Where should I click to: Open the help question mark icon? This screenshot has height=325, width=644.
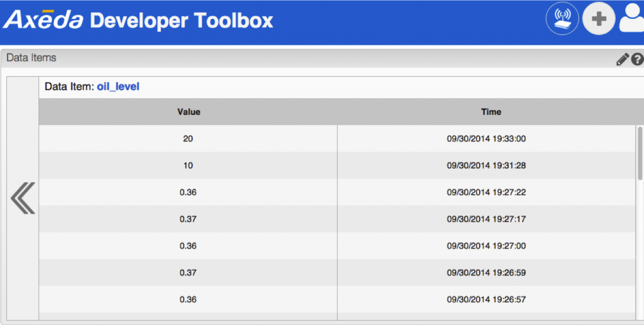(x=638, y=60)
